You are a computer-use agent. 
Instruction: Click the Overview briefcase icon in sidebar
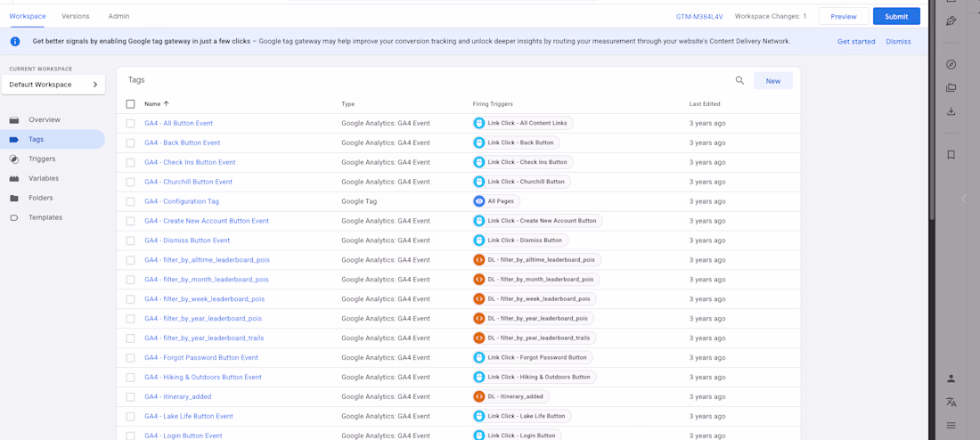click(14, 120)
